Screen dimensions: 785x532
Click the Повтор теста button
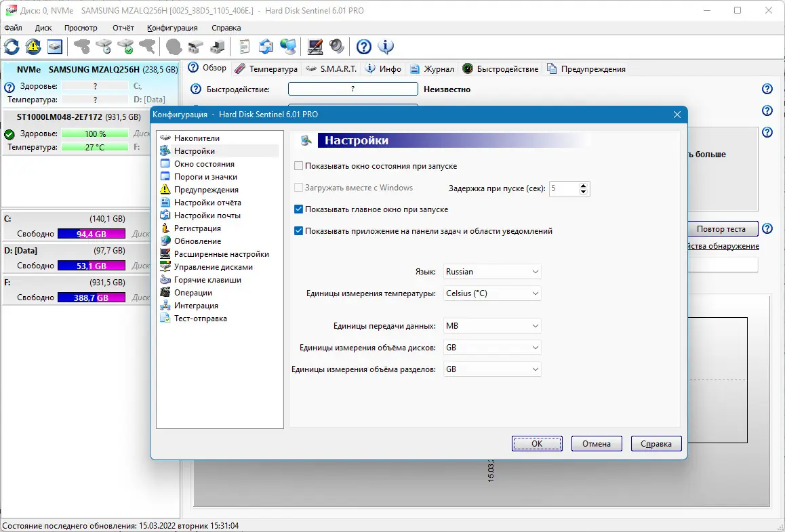pos(721,228)
